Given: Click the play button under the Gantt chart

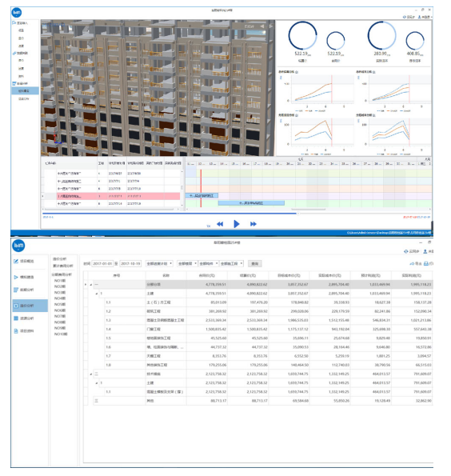Looking at the screenshot, I should [x=237, y=224].
